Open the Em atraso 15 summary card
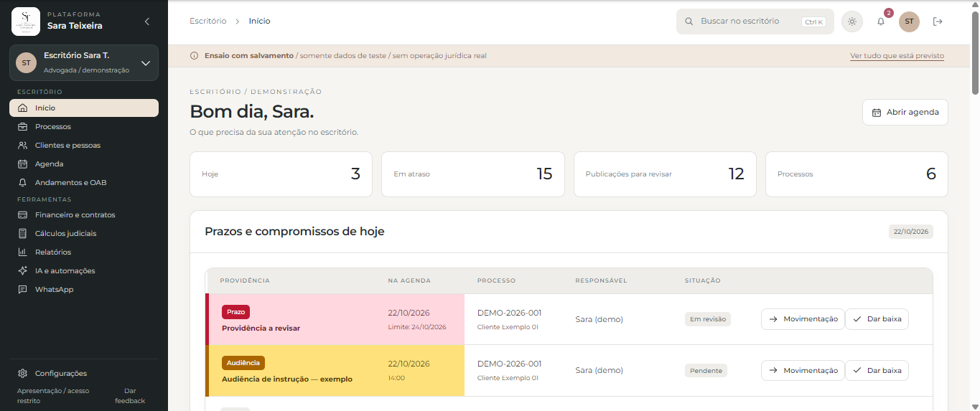 (472, 174)
